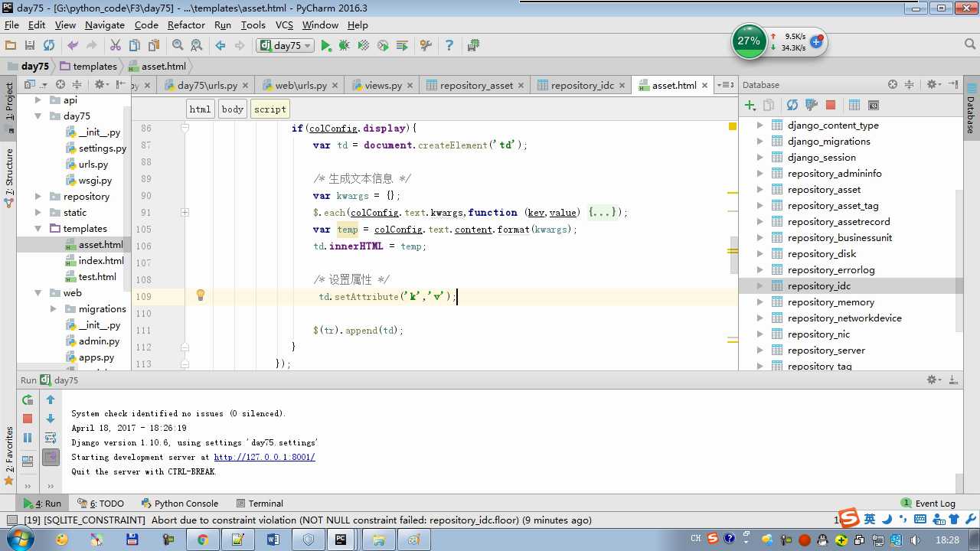Add new data source green plus

pos(750,106)
